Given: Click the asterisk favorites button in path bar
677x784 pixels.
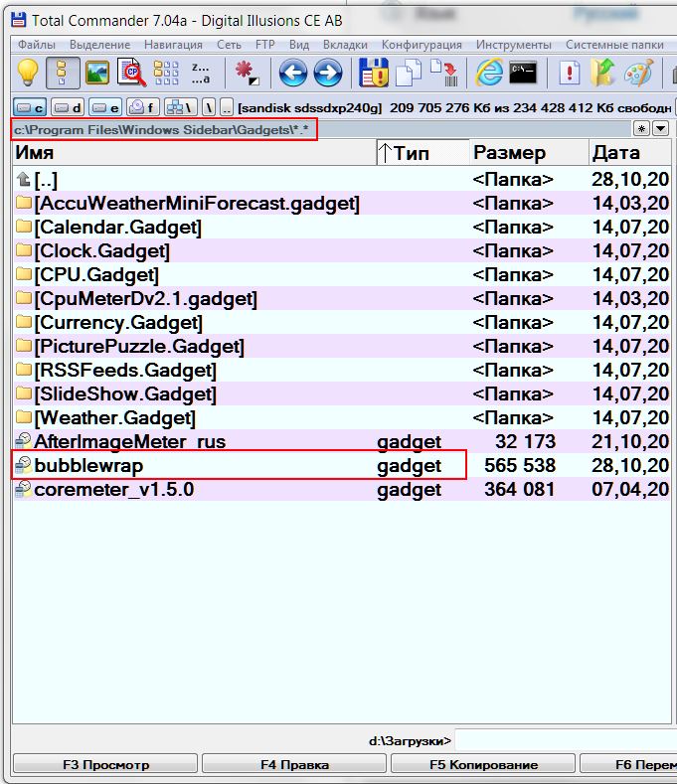Looking at the screenshot, I should click(641, 129).
